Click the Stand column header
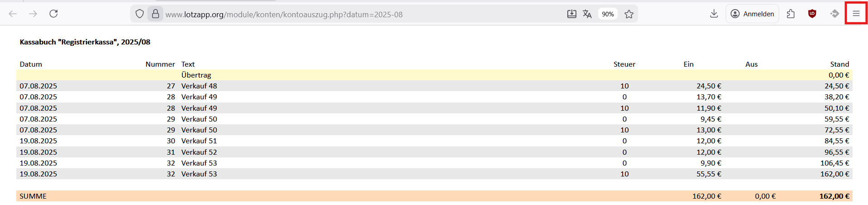 pyautogui.click(x=839, y=64)
